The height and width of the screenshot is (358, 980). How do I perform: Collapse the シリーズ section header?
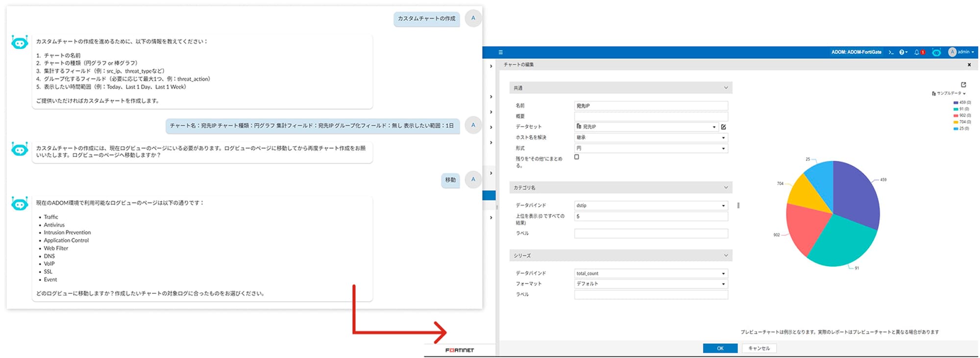point(726,256)
